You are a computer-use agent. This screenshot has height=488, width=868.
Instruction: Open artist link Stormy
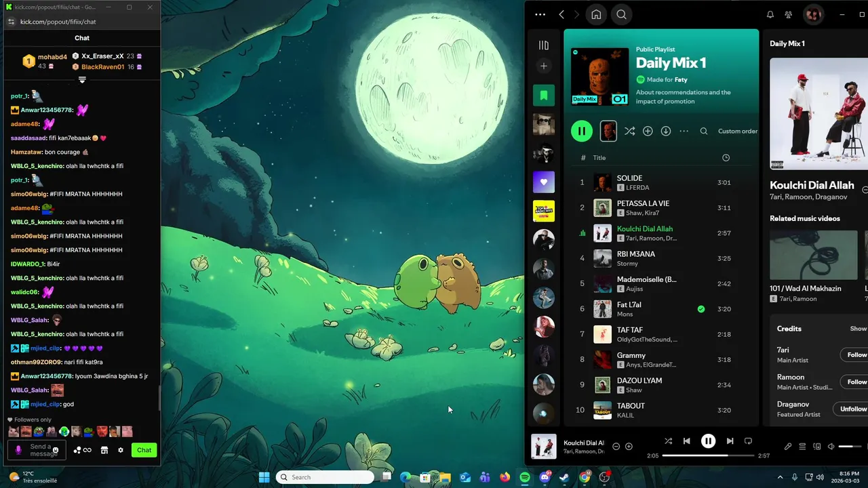pyautogui.click(x=627, y=264)
